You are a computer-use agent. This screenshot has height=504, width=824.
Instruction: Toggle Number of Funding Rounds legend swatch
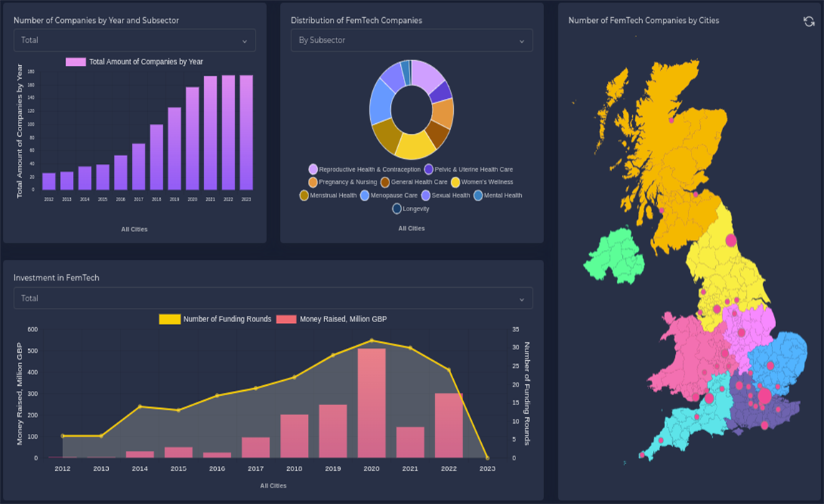170,319
